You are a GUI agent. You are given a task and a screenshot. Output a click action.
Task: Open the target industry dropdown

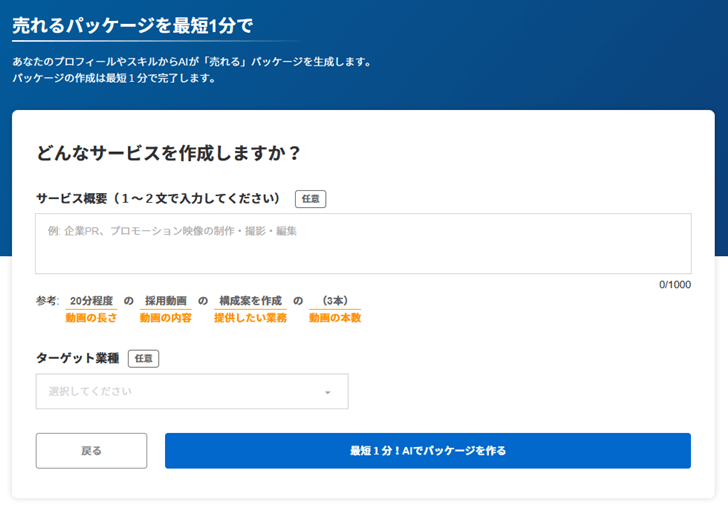click(x=192, y=392)
